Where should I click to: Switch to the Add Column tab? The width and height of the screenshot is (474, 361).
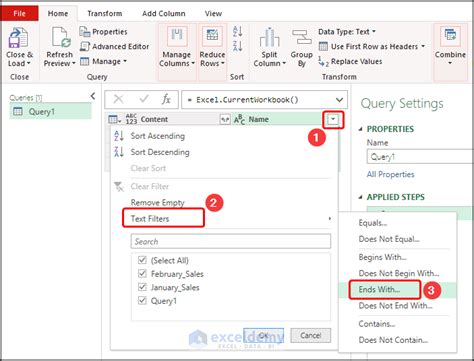click(x=163, y=14)
